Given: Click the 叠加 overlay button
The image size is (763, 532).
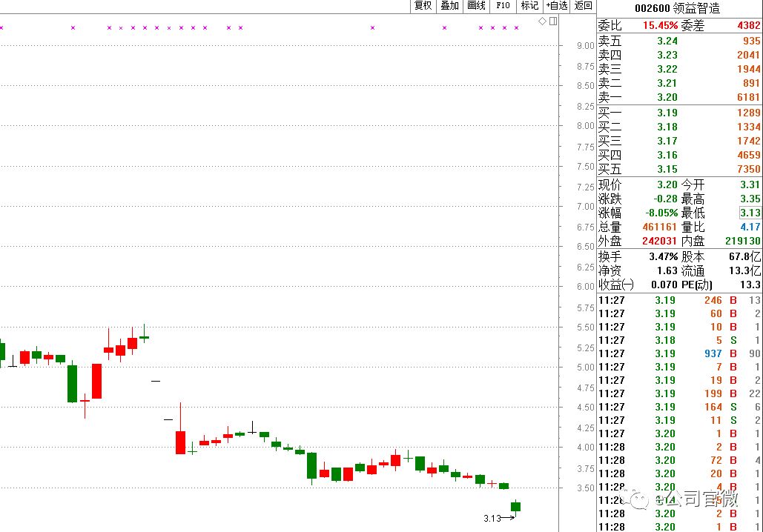Looking at the screenshot, I should point(449,6).
